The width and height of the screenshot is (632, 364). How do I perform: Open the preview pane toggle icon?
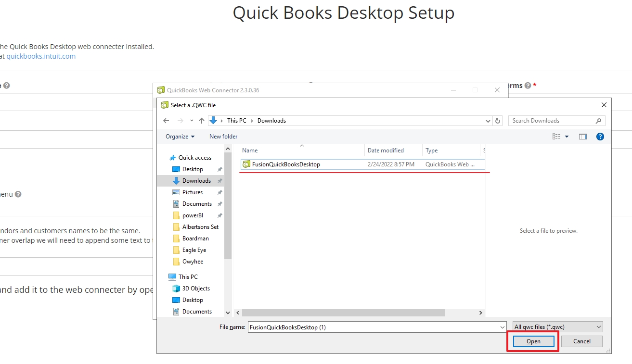tap(582, 136)
